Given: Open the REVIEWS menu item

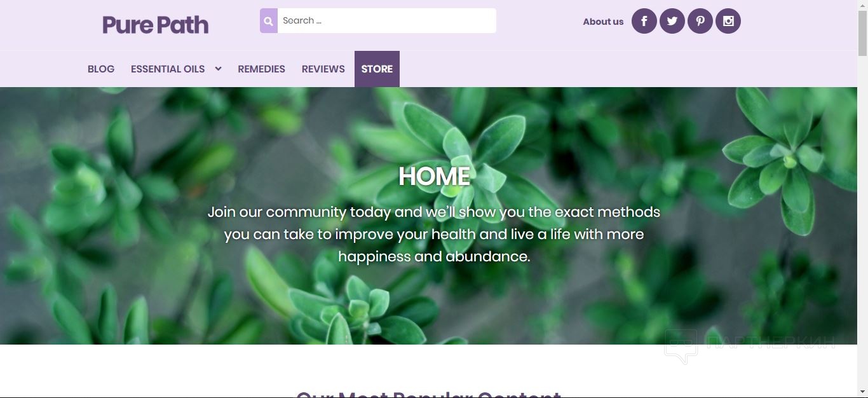Looking at the screenshot, I should pyautogui.click(x=323, y=69).
